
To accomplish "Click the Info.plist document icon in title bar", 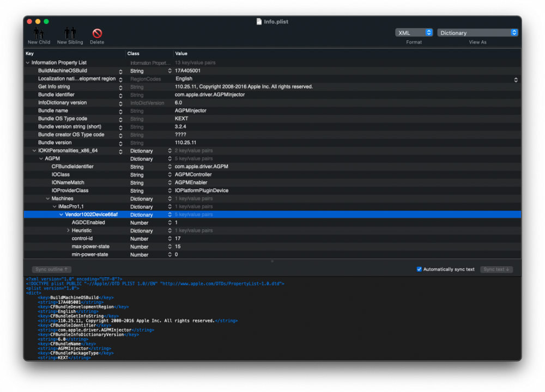I will [x=259, y=22].
